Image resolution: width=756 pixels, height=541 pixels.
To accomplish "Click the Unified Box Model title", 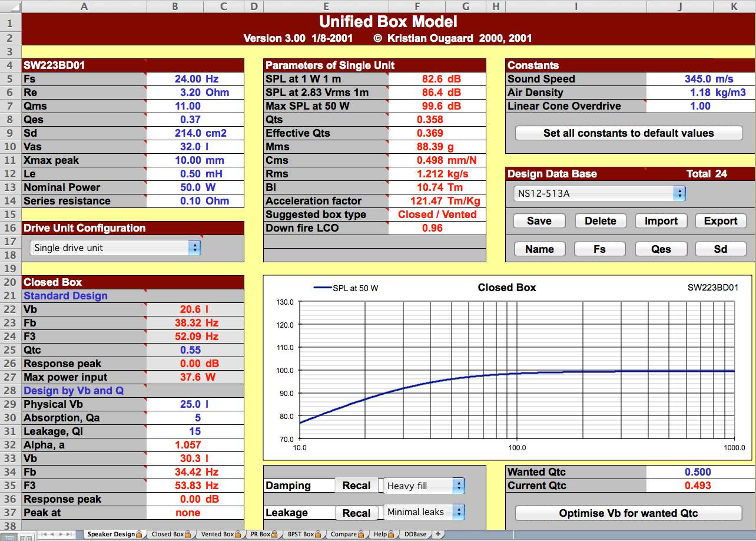I will tap(388, 22).
